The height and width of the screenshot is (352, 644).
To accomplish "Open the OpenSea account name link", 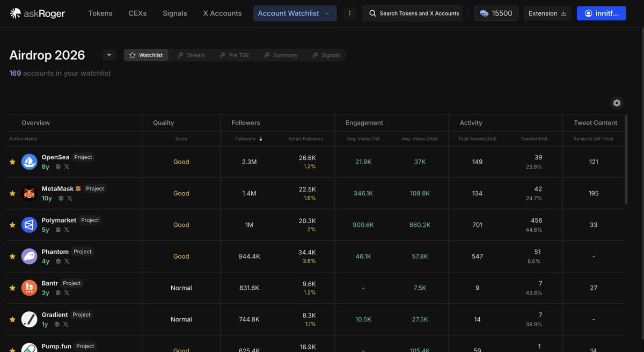I will tap(56, 157).
